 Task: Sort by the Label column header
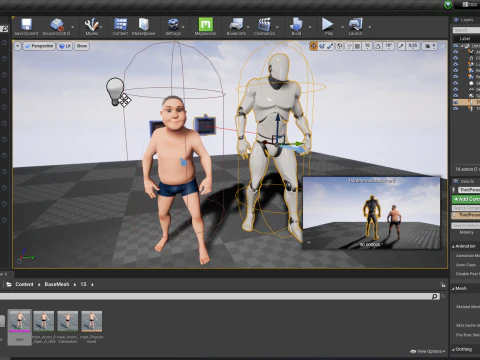pyautogui.click(x=465, y=39)
